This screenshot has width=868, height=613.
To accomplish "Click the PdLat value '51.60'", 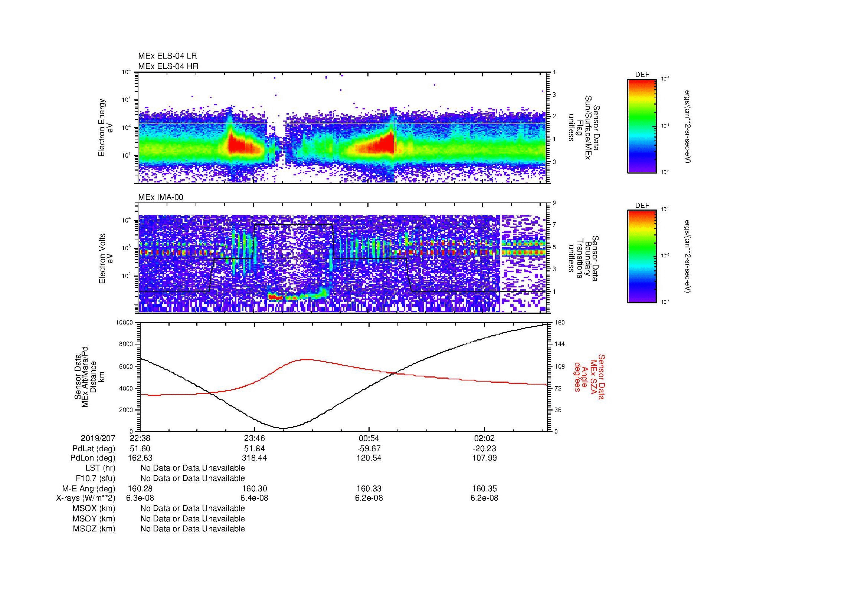I will tap(140, 449).
